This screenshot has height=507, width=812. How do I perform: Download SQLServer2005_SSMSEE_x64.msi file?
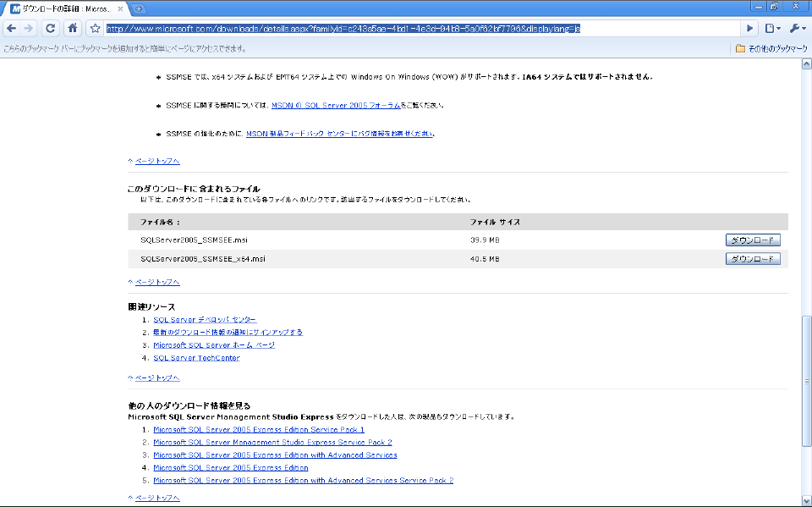753,259
